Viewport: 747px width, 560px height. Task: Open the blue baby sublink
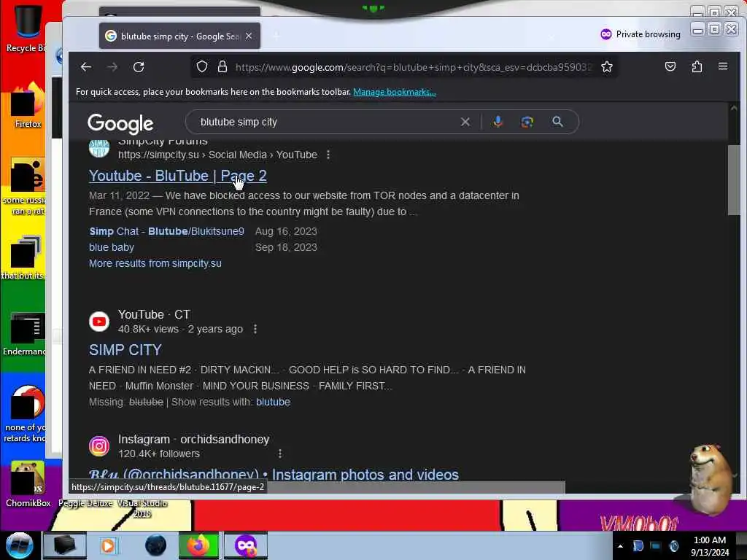[112, 248]
